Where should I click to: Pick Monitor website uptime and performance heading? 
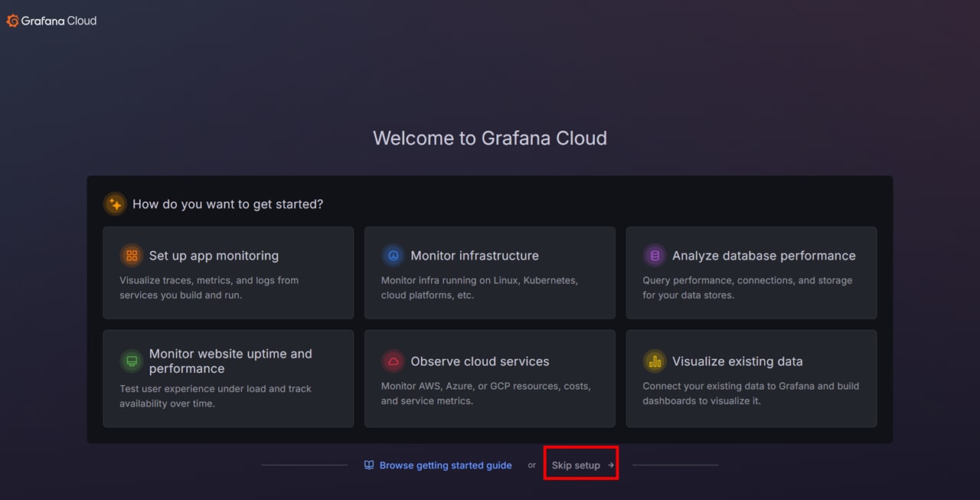(230, 361)
